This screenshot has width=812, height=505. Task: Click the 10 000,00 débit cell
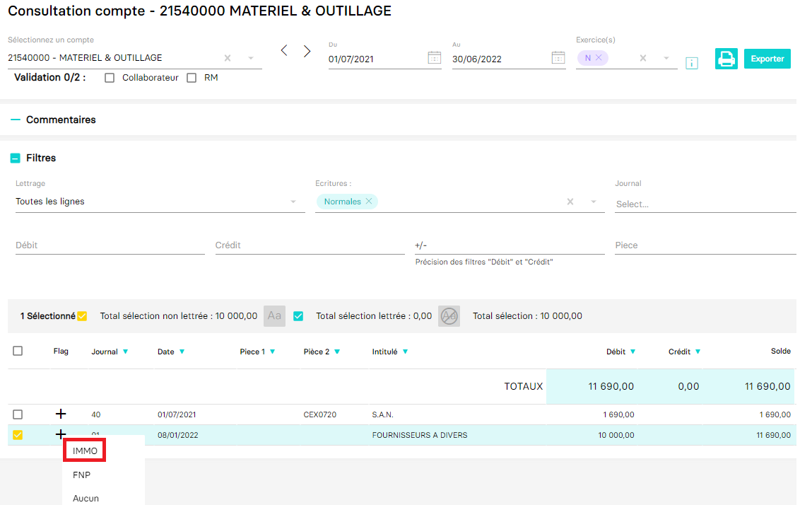coord(616,435)
